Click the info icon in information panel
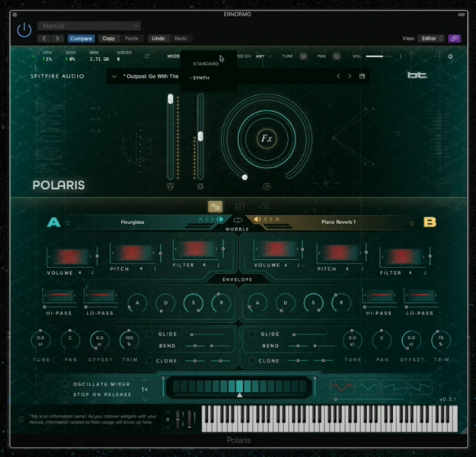This screenshot has height=457, width=476. point(21,420)
